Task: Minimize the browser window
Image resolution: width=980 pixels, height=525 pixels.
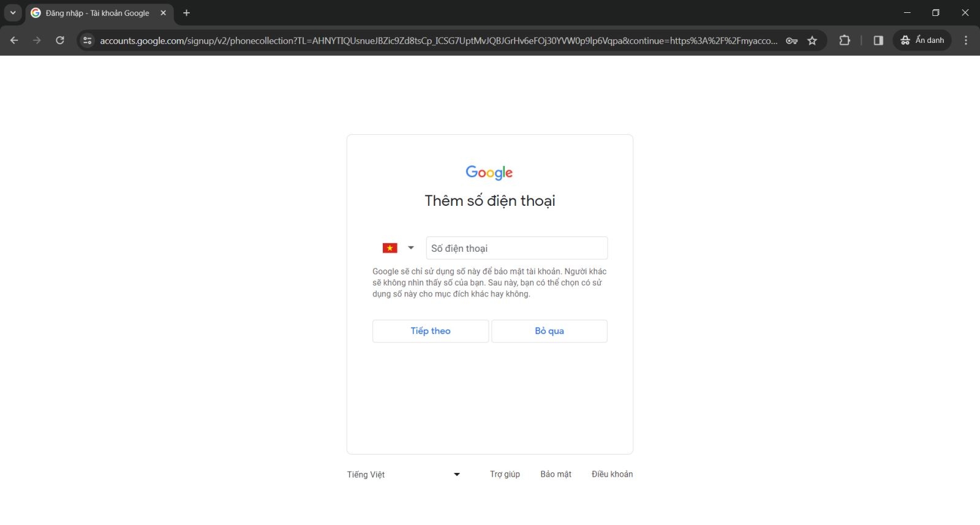Action: [x=907, y=13]
